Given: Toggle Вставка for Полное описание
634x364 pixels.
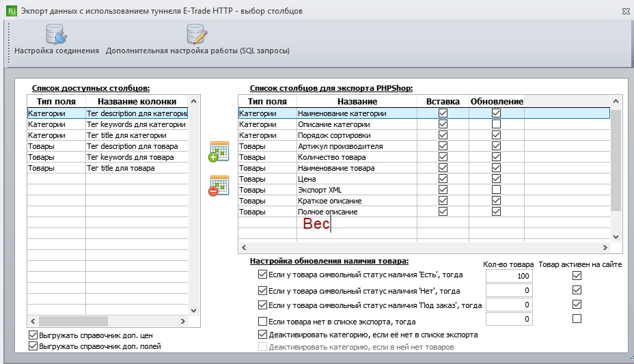Looking at the screenshot, I should [443, 211].
